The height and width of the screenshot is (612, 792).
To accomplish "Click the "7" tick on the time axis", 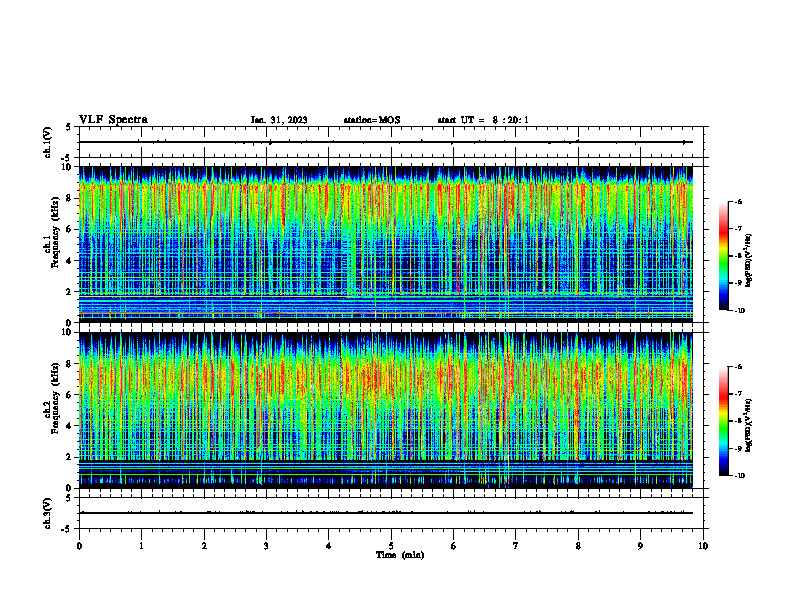I will pos(516,546).
